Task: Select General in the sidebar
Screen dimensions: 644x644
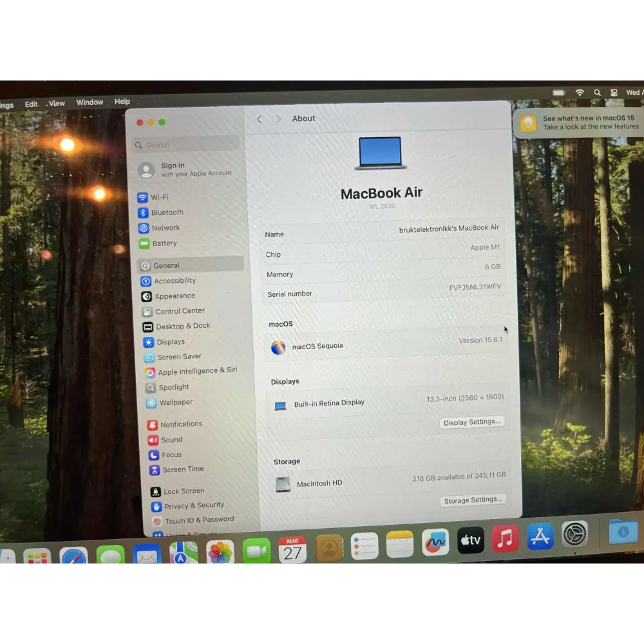Action: pos(191,265)
